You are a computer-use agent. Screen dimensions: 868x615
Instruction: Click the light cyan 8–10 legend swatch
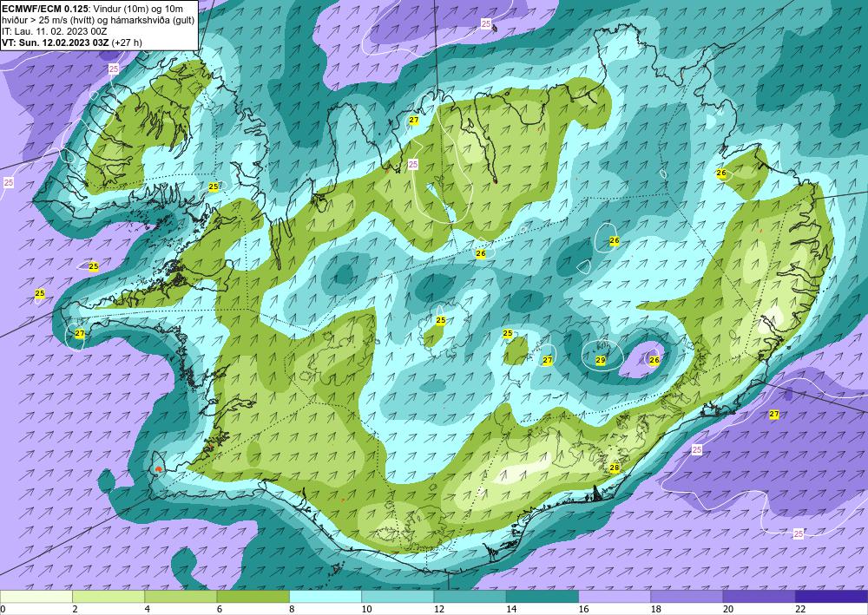tap(325, 597)
